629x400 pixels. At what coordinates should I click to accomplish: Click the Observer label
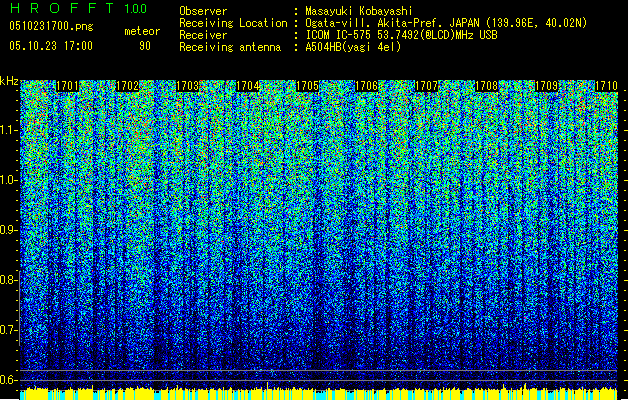[203, 11]
